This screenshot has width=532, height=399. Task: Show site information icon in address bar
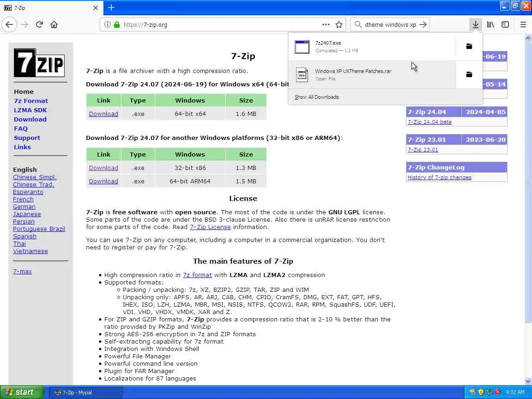pos(107,24)
